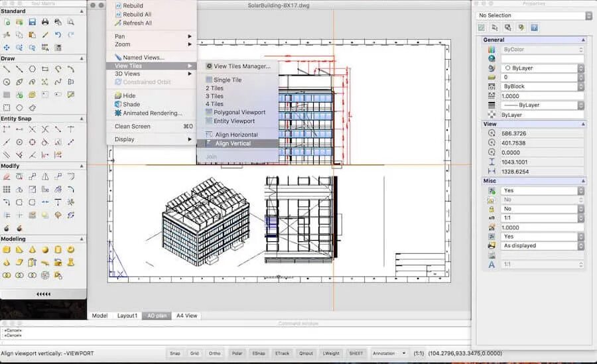Toggle ESnap in the status bar
This screenshot has width=597, height=364.
[x=259, y=353]
